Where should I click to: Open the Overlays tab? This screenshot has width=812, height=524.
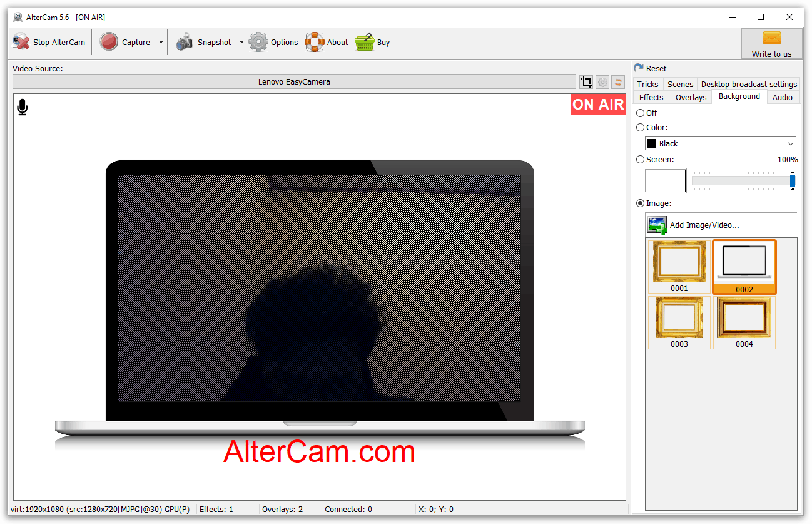click(691, 97)
